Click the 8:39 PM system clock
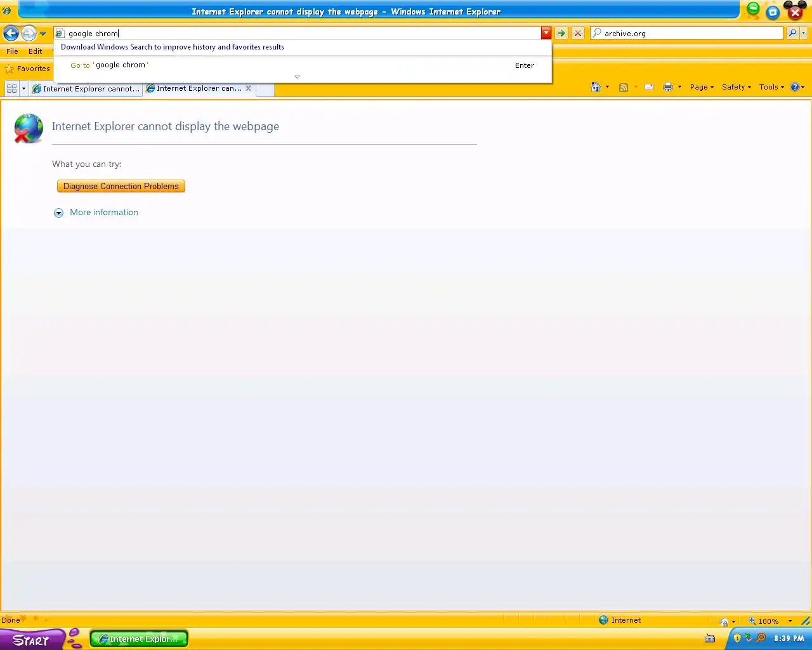The image size is (812, 650). pos(789,639)
